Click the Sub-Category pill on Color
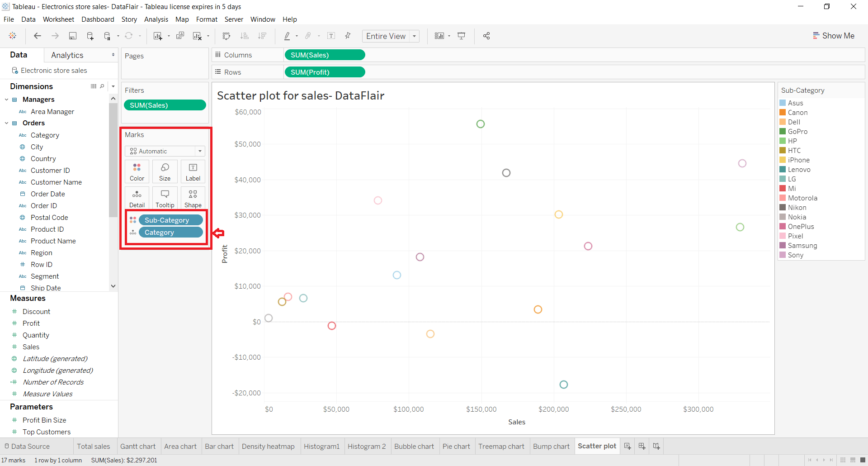This screenshot has height=466, width=868. click(170, 220)
